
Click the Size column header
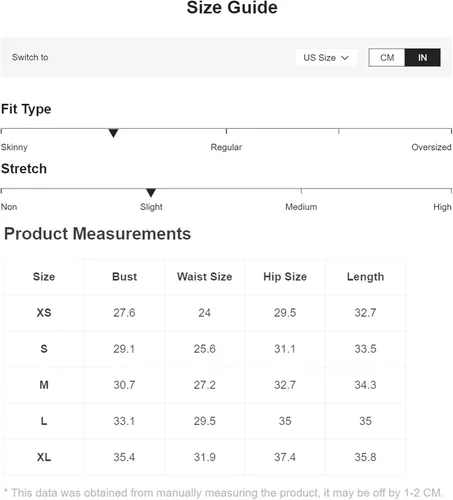pyautogui.click(x=44, y=277)
